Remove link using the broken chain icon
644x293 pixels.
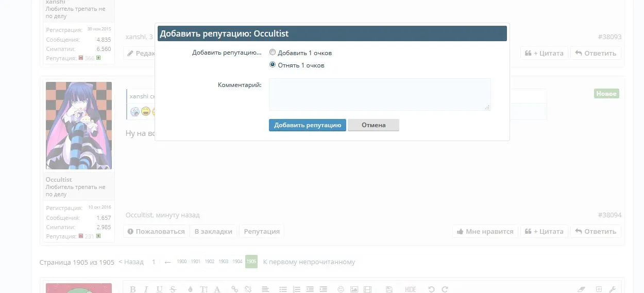click(248, 289)
